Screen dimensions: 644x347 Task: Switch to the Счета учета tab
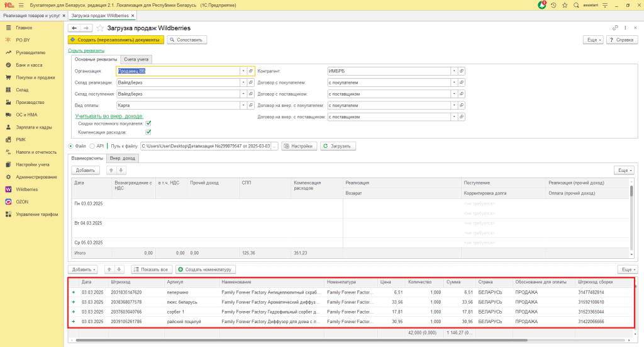click(136, 59)
